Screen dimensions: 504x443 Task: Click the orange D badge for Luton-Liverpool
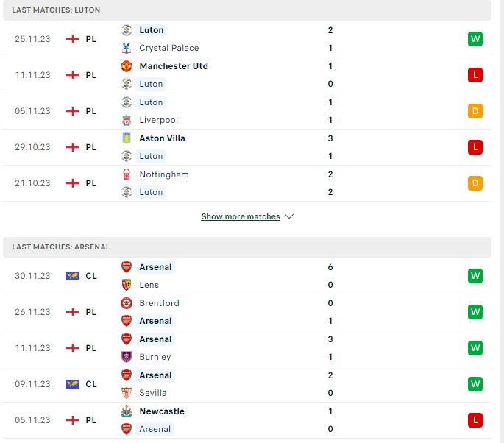(475, 111)
